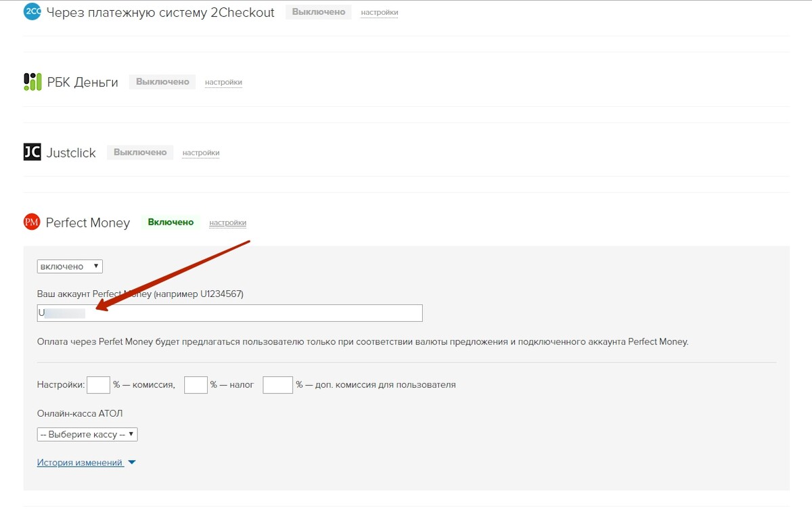Click the Justclick title text
Viewport: 812px width, 510px height.
click(71, 153)
